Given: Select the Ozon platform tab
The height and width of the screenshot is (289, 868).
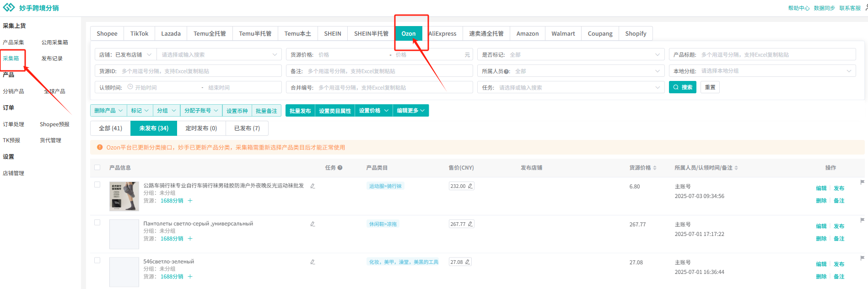Looking at the screenshot, I should pos(409,34).
